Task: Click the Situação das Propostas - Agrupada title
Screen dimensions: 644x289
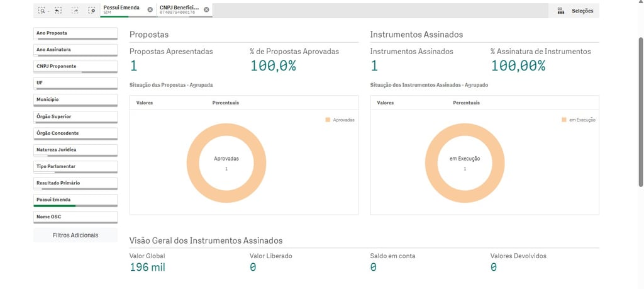Action: pos(171,85)
